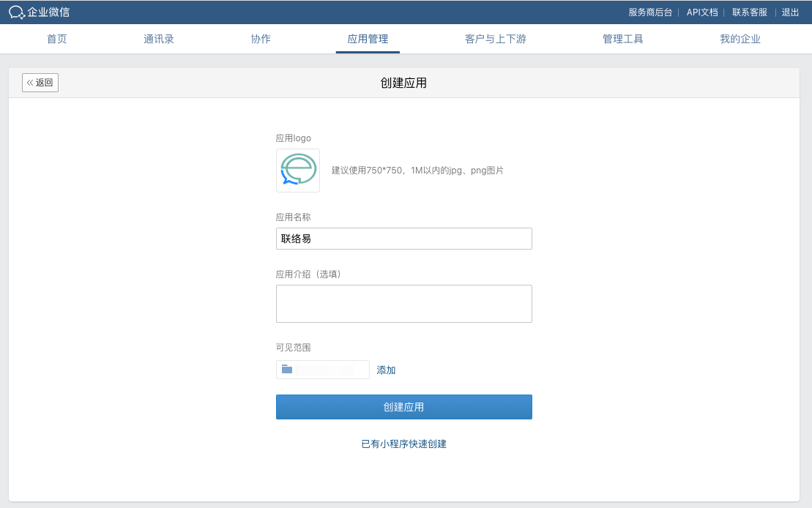Open the 已有小程序快速创建 link
Viewport: 812px width, 508px height.
(403, 444)
